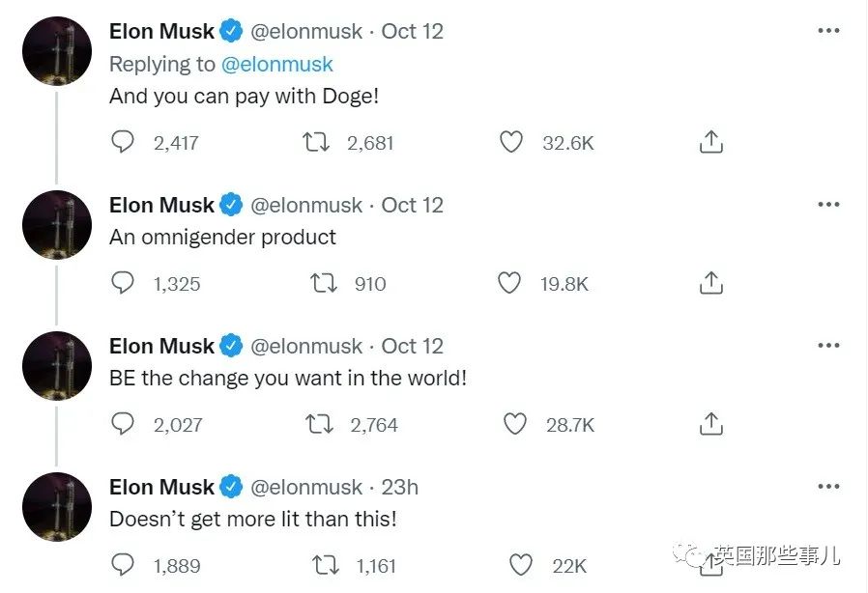868x593 pixels.
Task: Share the 'pay with Doge' tweet
Action: point(710,143)
